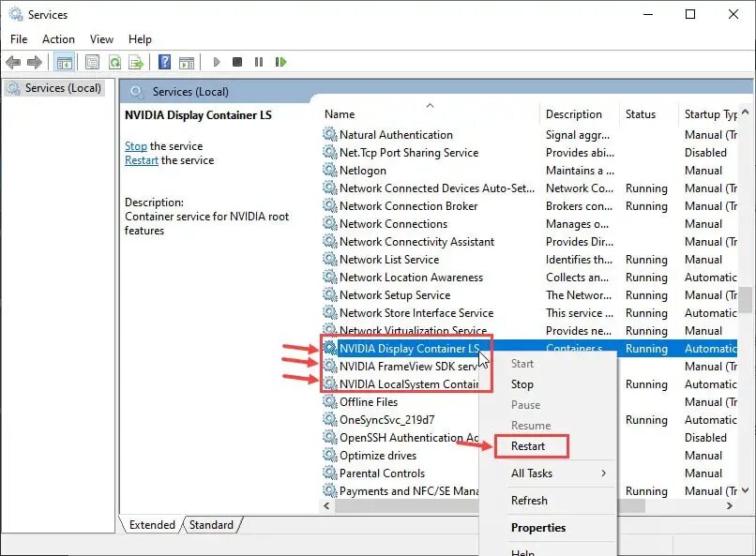Toggle Show/Hide Console Tree icon
756x556 pixels.
[x=64, y=62]
